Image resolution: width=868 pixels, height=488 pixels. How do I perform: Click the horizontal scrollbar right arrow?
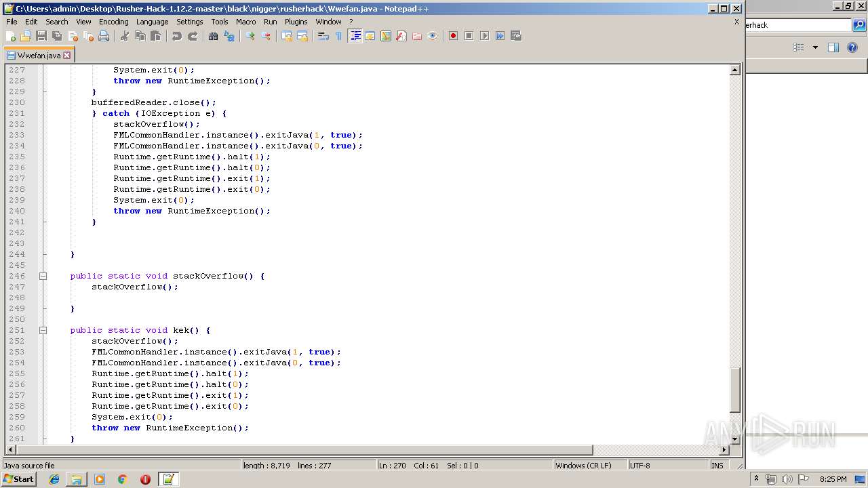[724, 450]
